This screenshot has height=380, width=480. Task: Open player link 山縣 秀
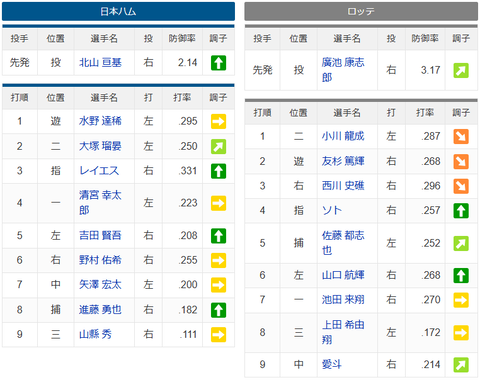click(95, 334)
